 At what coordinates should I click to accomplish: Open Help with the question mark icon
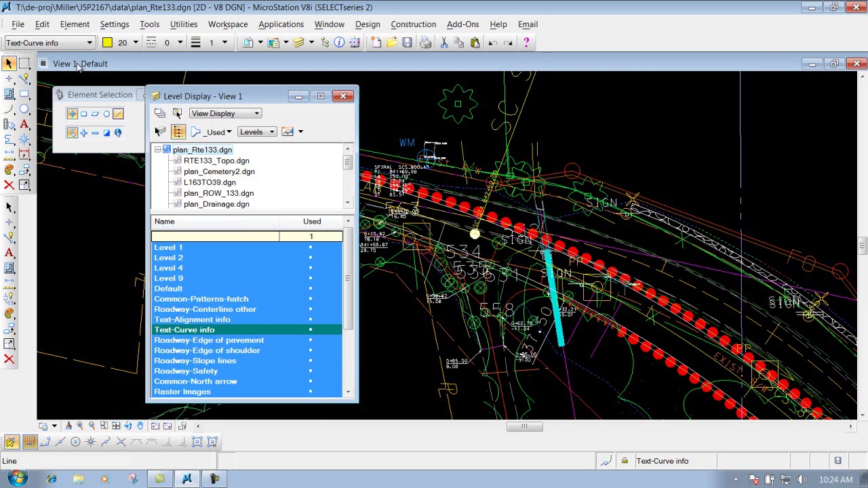click(526, 43)
